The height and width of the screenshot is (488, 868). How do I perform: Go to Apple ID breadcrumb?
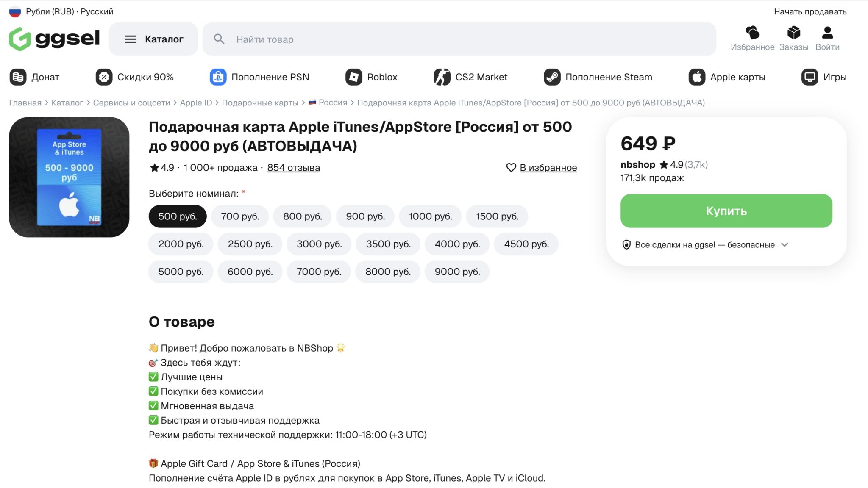[x=196, y=103]
